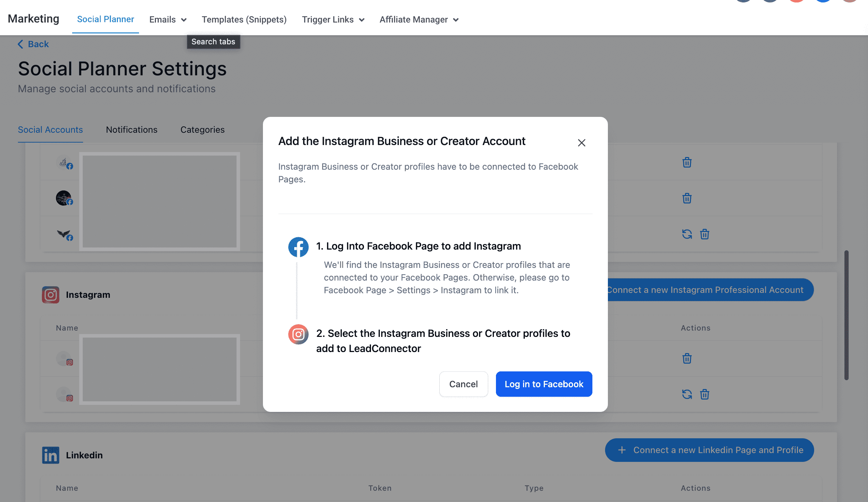This screenshot has width=868, height=502.
Task: Cancel the Add Instagram dialog
Action: point(463,384)
